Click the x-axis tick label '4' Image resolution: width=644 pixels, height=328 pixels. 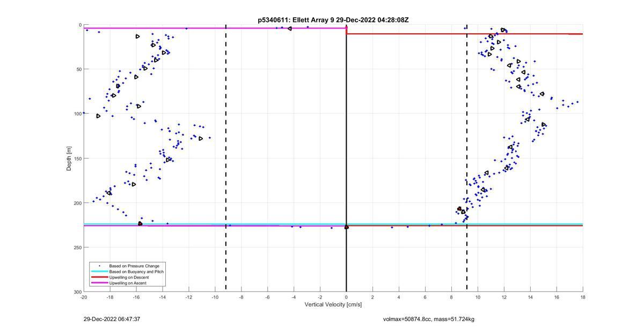pos(399,297)
